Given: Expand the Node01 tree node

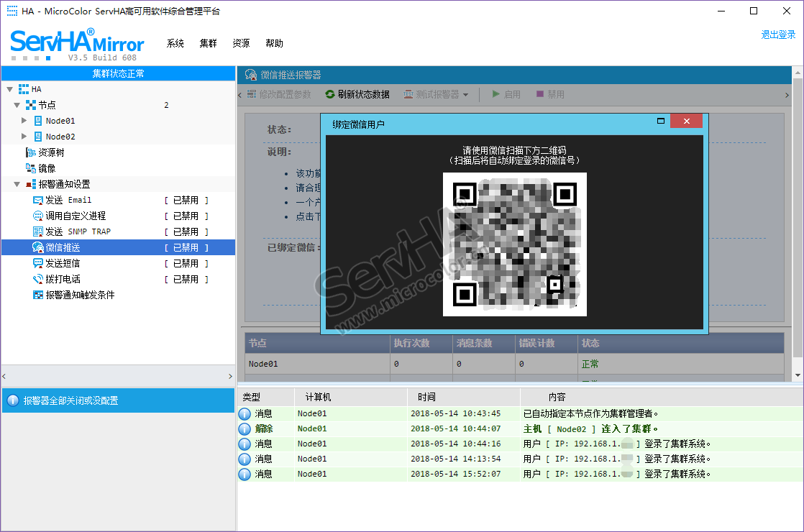Looking at the screenshot, I should tap(24, 121).
